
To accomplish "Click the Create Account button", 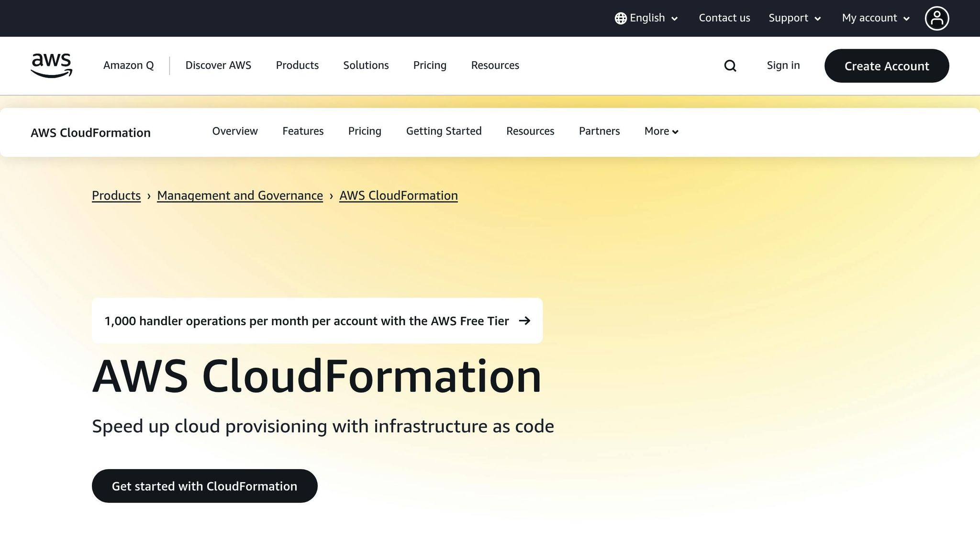I will [x=886, y=66].
